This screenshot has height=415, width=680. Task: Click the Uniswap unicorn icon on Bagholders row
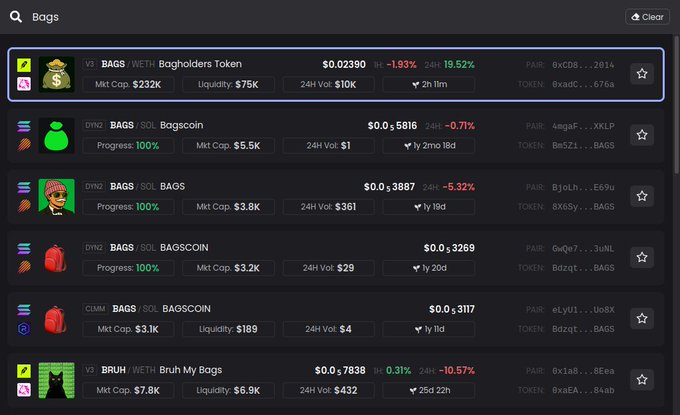(x=24, y=84)
